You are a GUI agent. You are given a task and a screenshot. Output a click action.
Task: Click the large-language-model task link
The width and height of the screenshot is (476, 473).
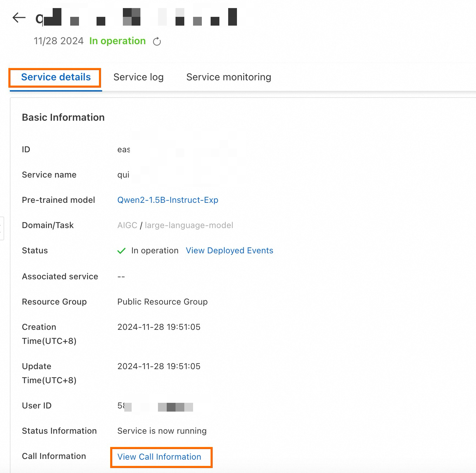pyautogui.click(x=189, y=225)
